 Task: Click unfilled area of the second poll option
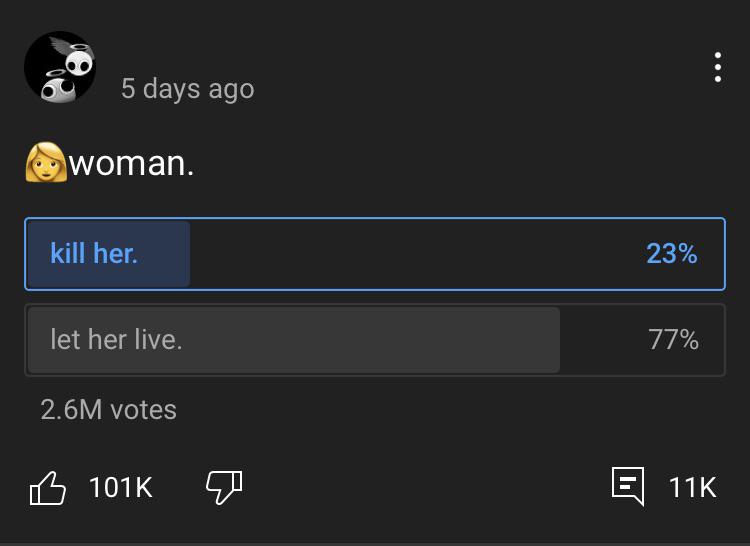(600, 340)
